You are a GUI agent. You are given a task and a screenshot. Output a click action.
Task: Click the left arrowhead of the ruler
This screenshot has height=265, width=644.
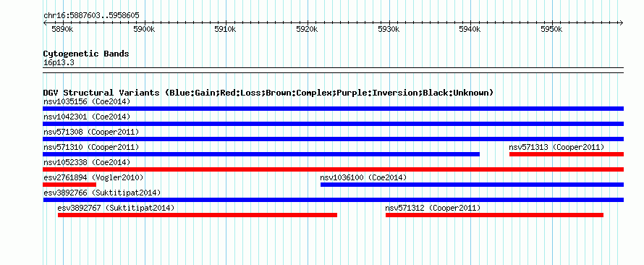click(x=45, y=22)
